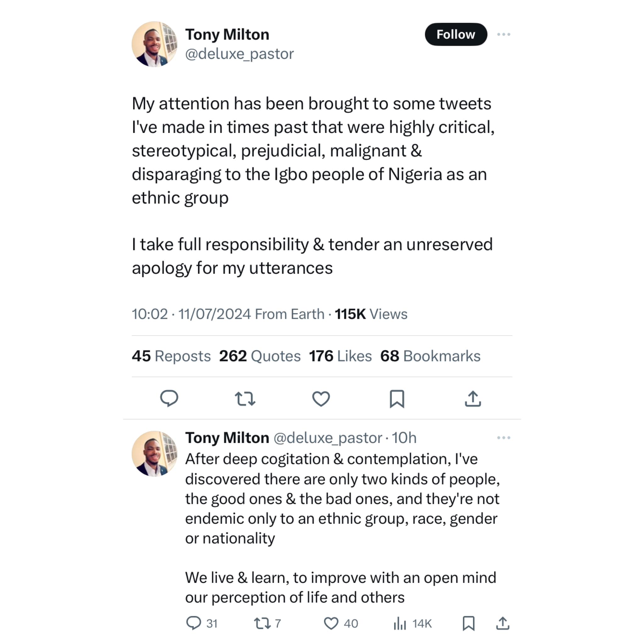Share the main tweet
Screen dimensions: 644x644
pyautogui.click(x=473, y=399)
